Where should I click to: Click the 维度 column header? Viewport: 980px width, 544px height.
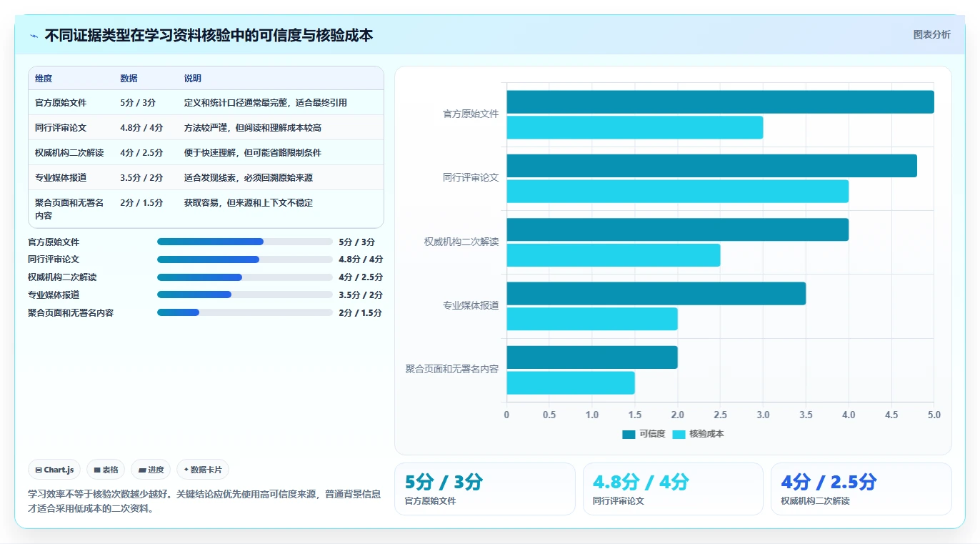[44, 79]
